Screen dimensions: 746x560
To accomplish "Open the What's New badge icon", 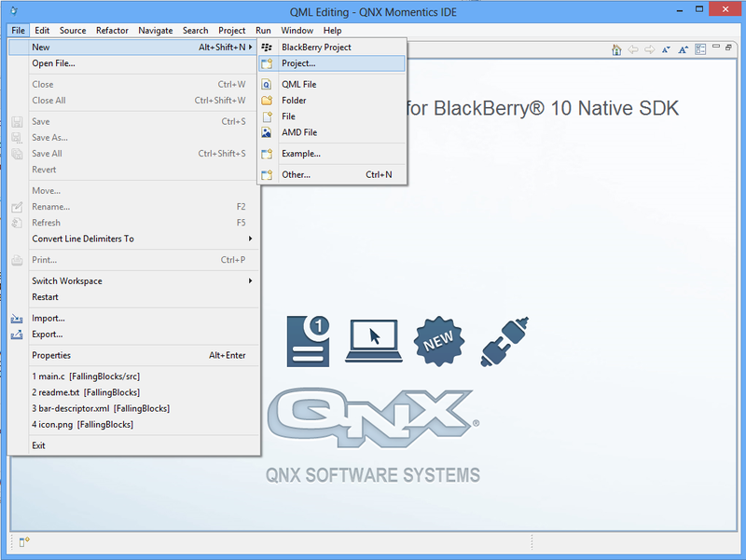I will [x=438, y=341].
